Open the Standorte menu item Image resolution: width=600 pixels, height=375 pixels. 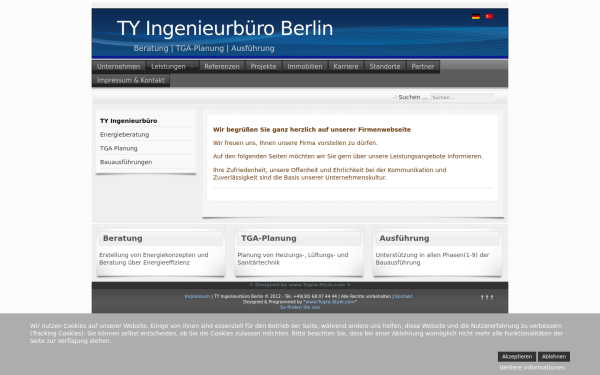tap(385, 67)
